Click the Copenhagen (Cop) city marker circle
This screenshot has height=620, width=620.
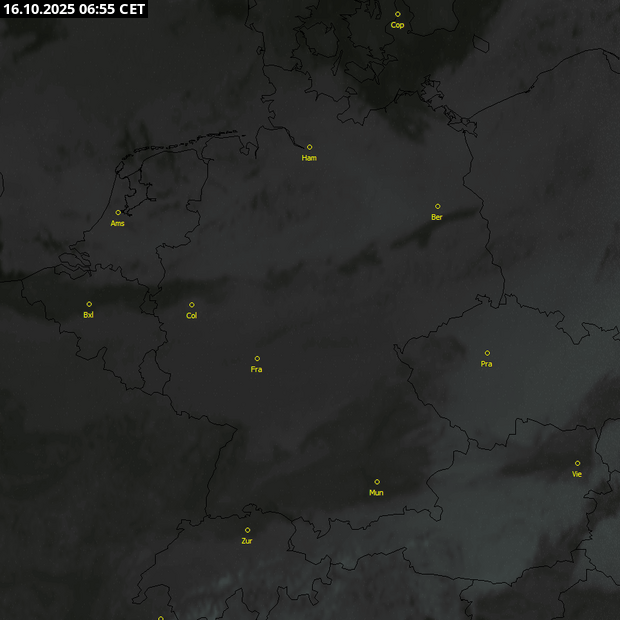398,14
